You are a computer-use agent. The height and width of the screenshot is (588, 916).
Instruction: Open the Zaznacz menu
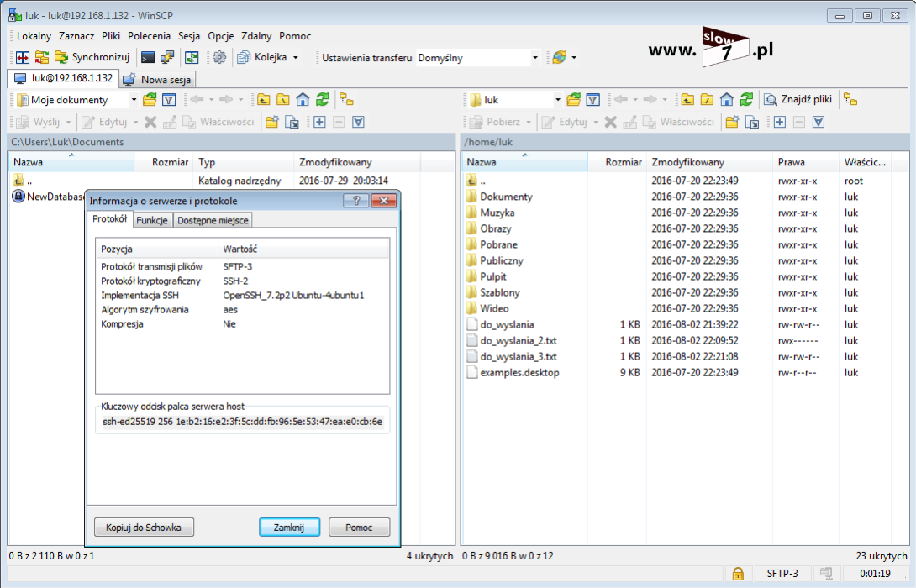point(76,36)
